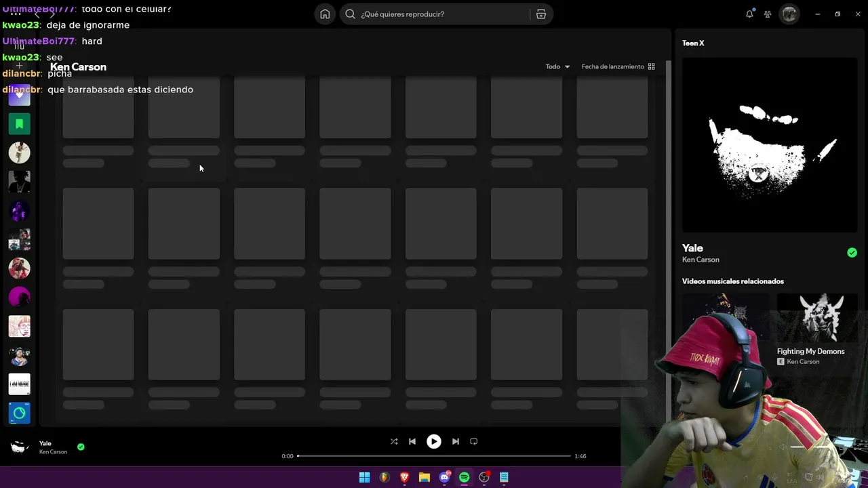Open Discord from the taskbar

(445, 477)
